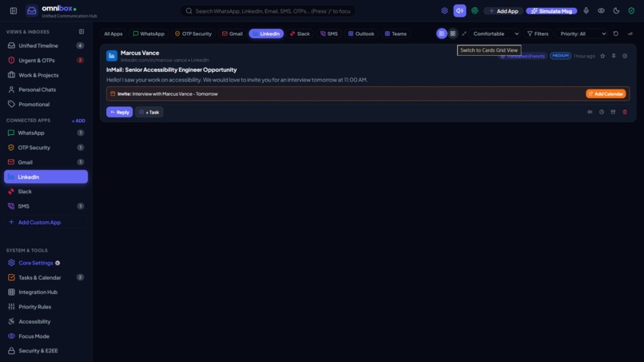Open the Filters panel
Screen dimensions: 644x362
click(x=538, y=34)
